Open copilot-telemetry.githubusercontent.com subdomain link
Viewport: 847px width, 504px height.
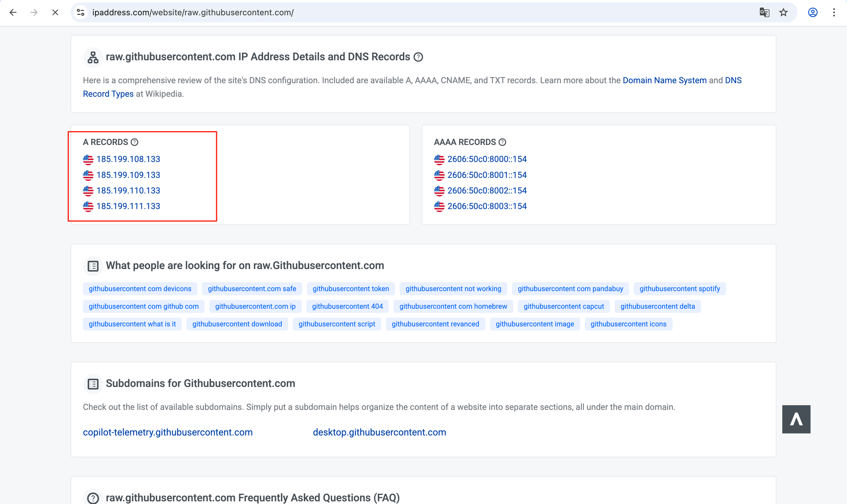(168, 432)
